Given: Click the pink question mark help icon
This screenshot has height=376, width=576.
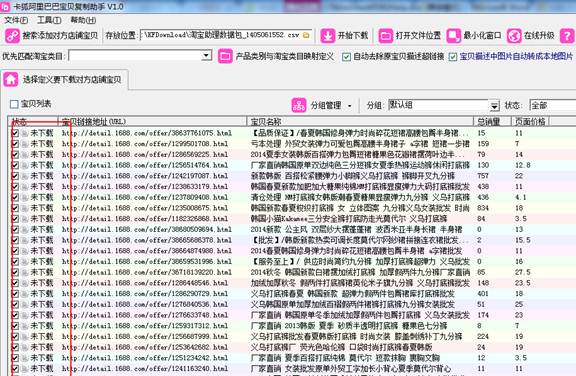Looking at the screenshot, I should coord(567,36).
